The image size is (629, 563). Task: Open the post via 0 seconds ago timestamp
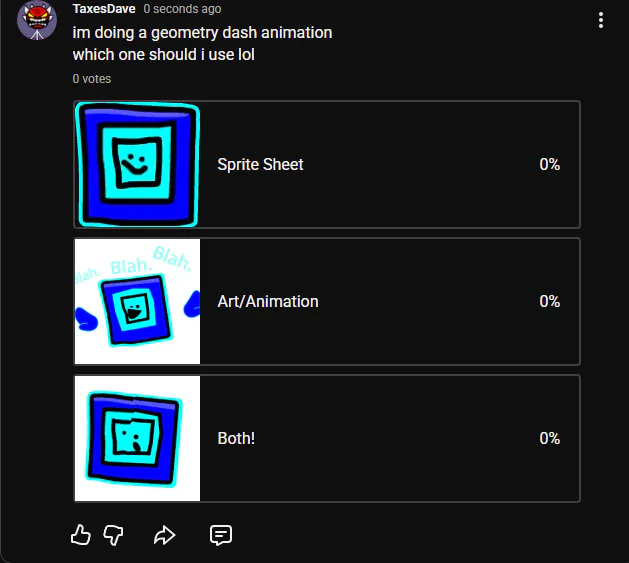(x=183, y=9)
